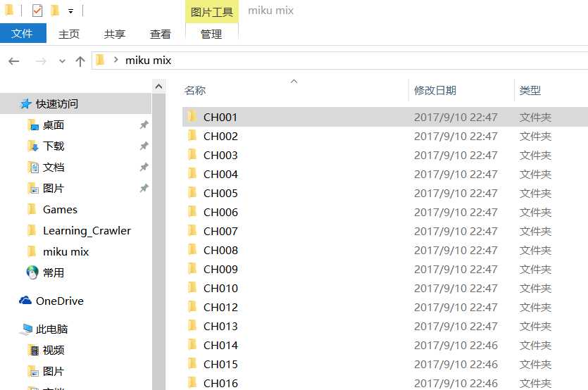The height and width of the screenshot is (390, 588).
Task: Click the navigation pane scrollbar track
Action: point(158,242)
